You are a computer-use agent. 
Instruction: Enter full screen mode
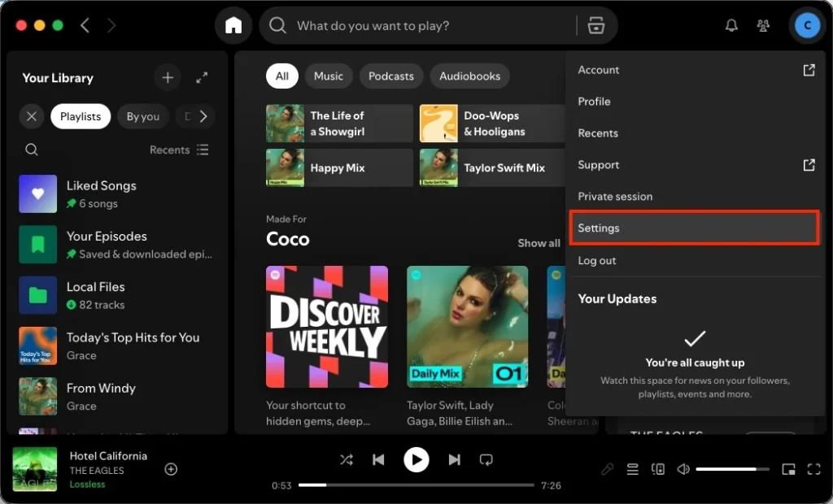coord(814,469)
